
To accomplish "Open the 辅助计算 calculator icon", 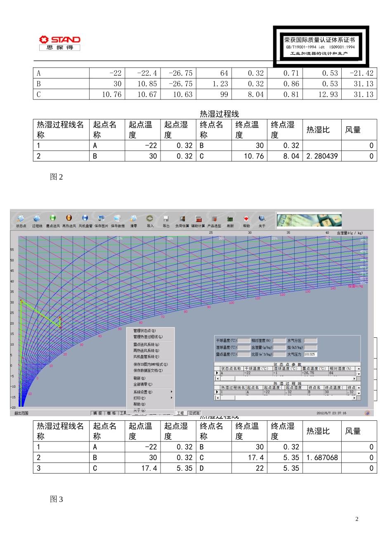I will pyautogui.click(x=198, y=218).
